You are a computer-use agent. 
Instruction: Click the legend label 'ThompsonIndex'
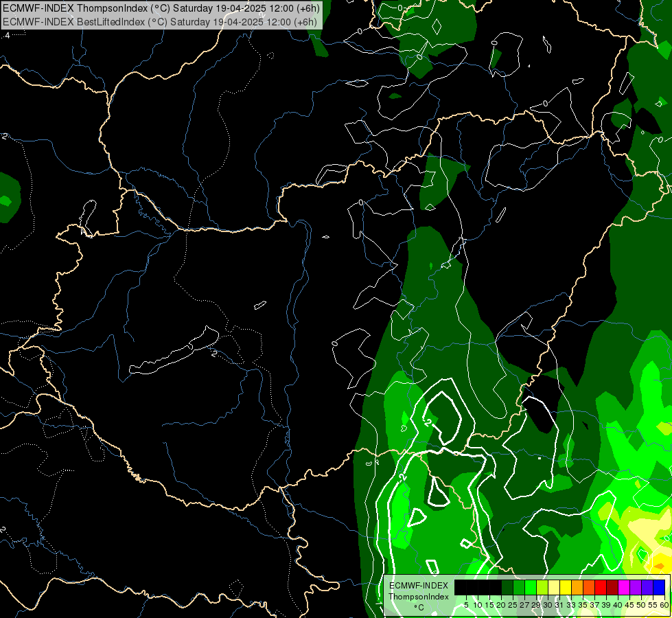point(418,597)
